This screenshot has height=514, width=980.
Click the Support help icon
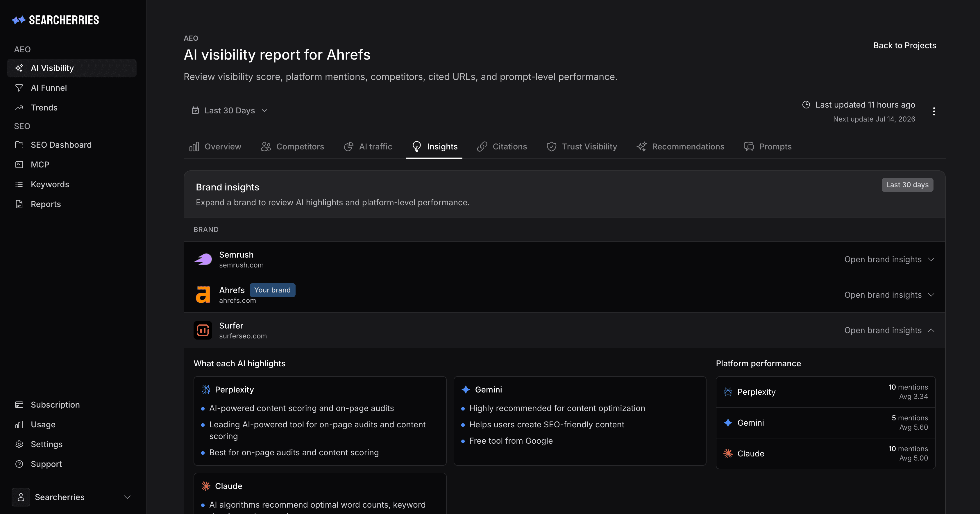(19, 464)
